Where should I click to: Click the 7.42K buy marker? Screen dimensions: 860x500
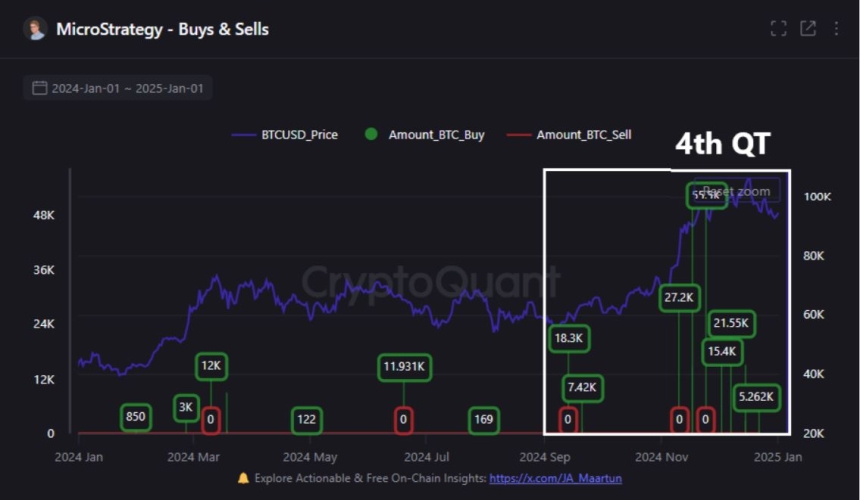tap(582, 388)
